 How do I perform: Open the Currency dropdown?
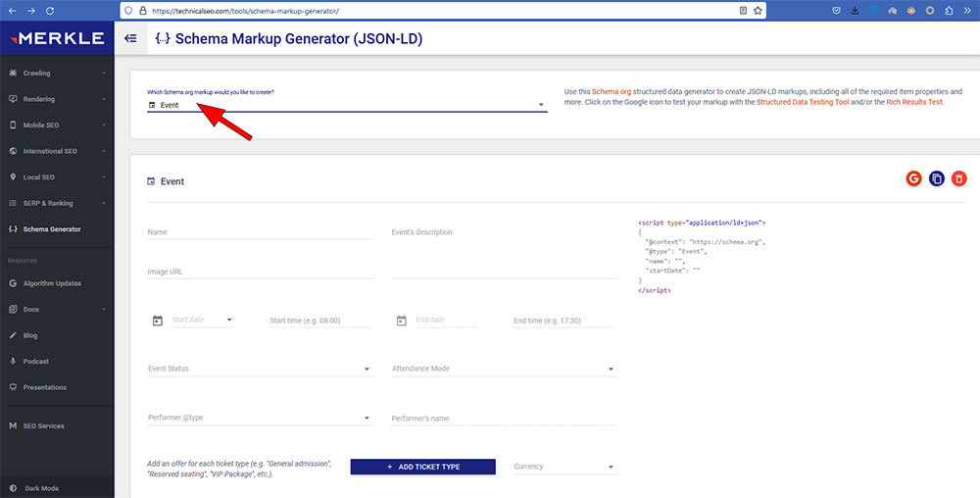pyautogui.click(x=565, y=467)
